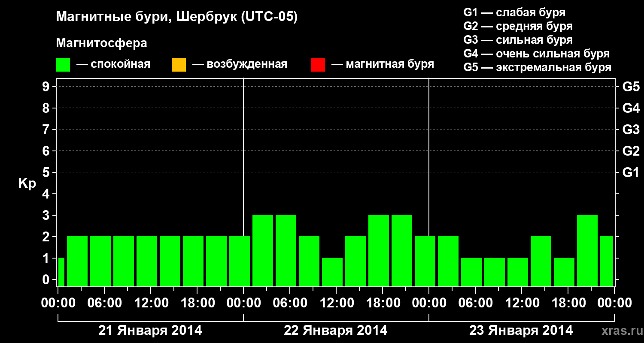Click the 'G5 — экстремальная буря' legend line

pyautogui.click(x=538, y=67)
